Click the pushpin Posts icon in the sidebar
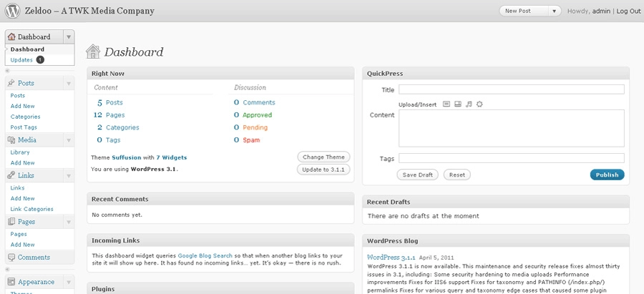Screen dimensions: 644x294 [11, 83]
